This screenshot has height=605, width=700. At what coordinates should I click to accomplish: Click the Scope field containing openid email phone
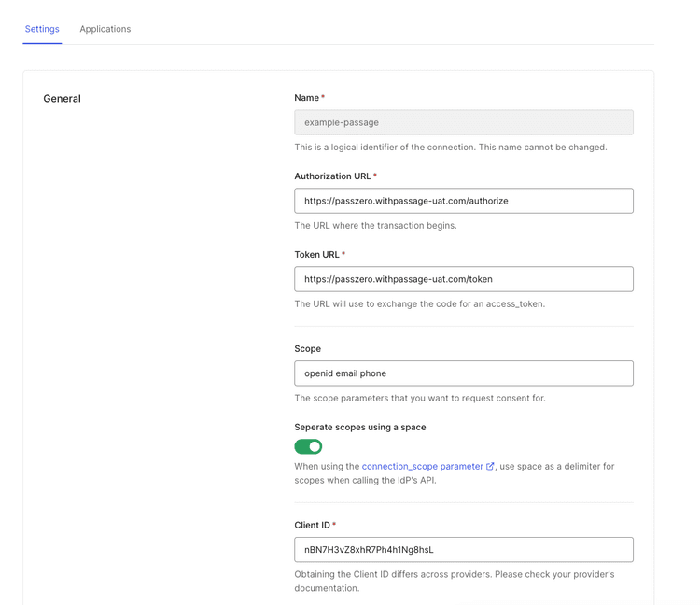[x=463, y=373]
